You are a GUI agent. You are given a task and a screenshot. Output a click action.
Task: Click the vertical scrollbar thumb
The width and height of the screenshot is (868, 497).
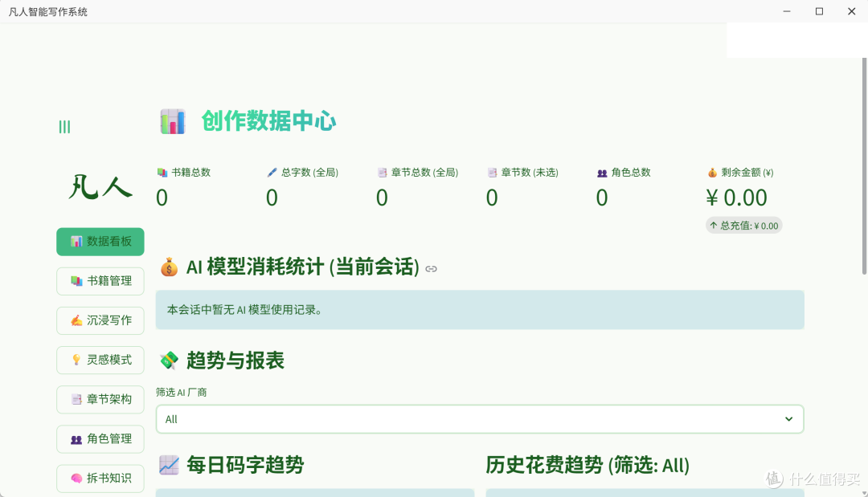coord(864,166)
